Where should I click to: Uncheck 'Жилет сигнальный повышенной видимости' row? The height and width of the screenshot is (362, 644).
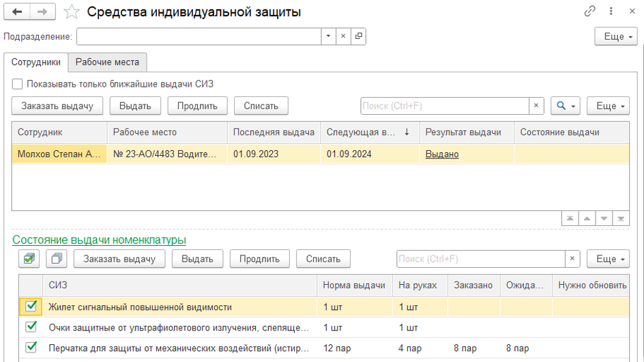(x=31, y=307)
